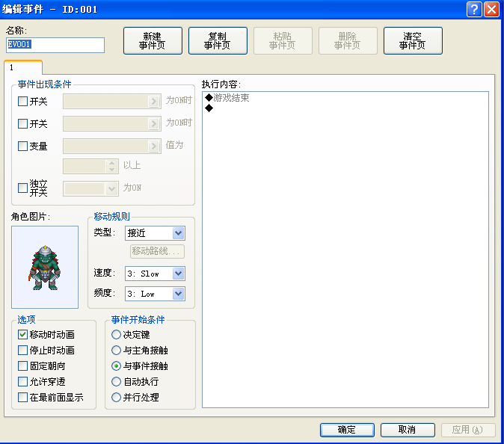Click the 新建事件页 button
The height and width of the screenshot is (444, 504).
coord(153,41)
